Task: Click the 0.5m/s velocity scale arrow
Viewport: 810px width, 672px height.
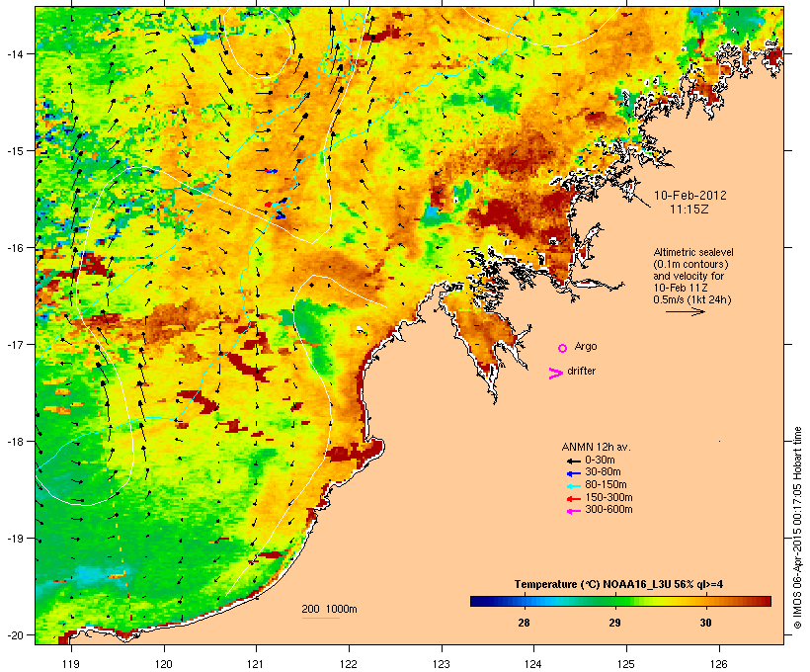Action: point(685,311)
